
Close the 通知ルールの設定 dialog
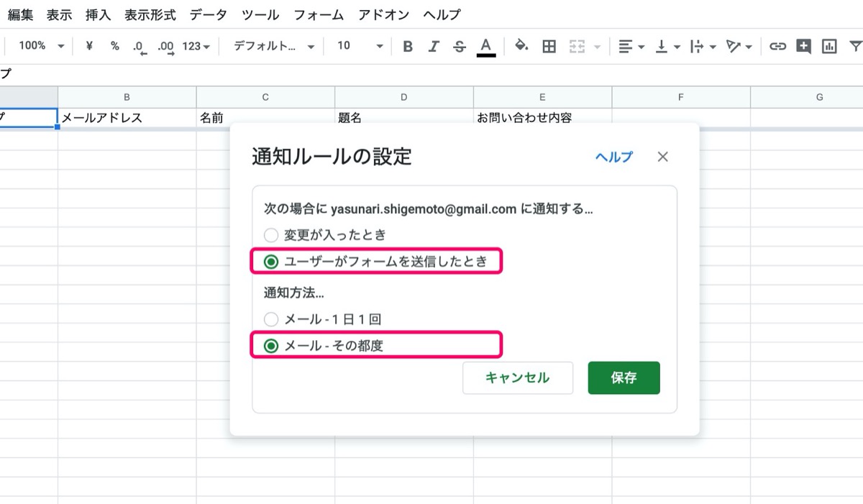tap(663, 157)
